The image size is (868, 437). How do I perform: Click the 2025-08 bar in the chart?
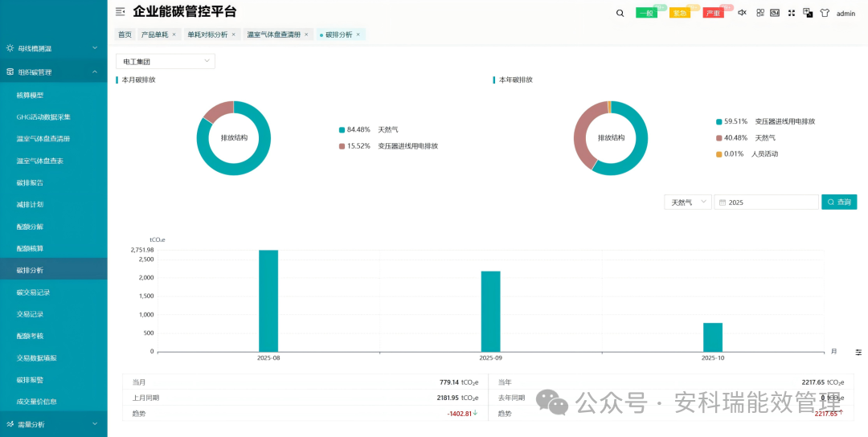[x=268, y=301]
